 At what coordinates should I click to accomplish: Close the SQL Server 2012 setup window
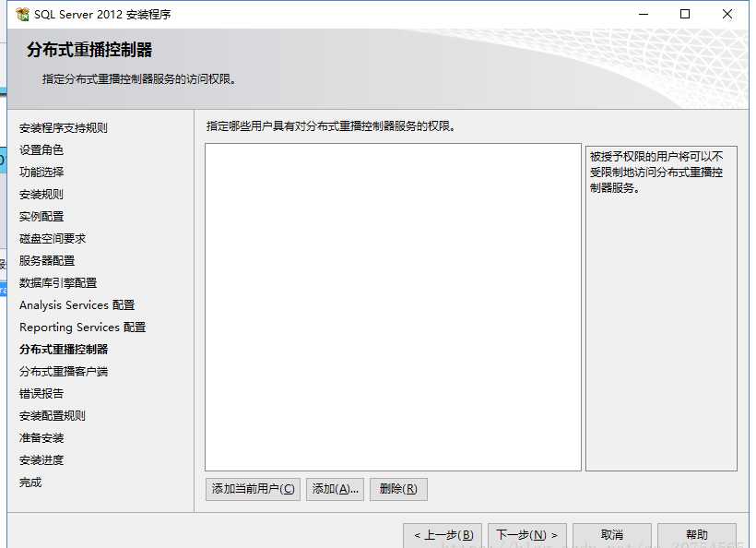(x=727, y=14)
